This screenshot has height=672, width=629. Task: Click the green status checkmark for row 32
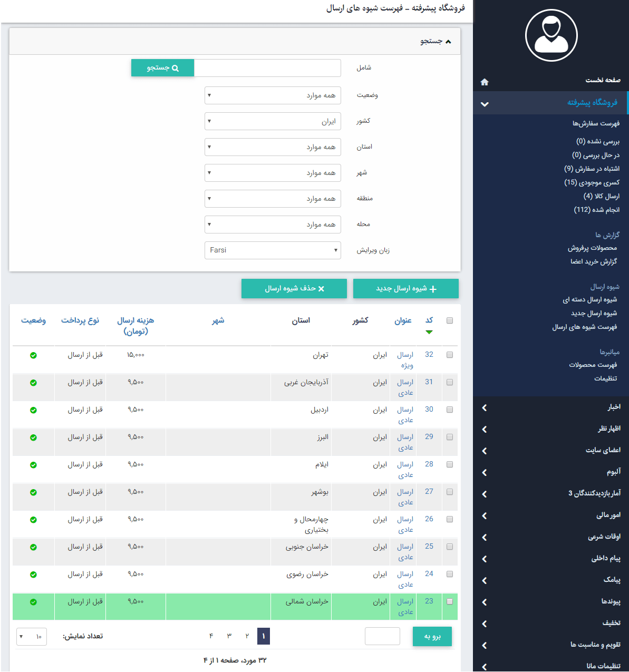33,355
